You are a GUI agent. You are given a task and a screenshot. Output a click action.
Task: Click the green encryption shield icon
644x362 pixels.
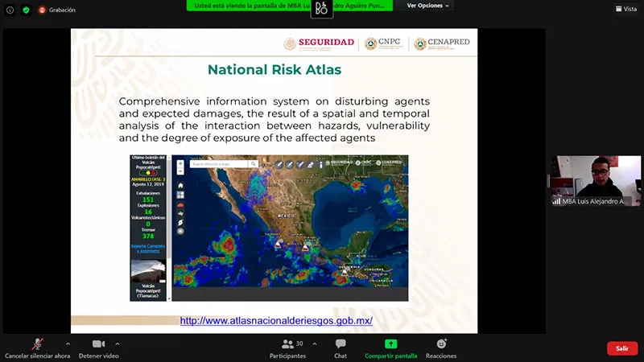pyautogui.click(x=26, y=10)
